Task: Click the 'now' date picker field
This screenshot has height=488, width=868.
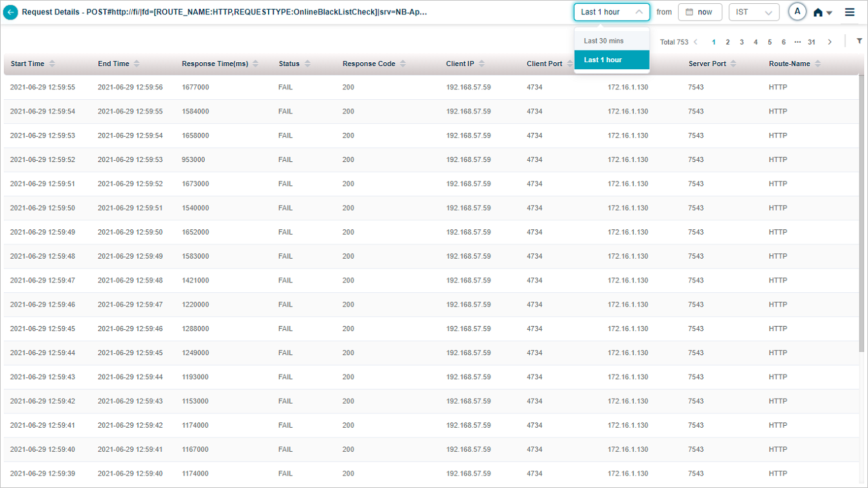Action: 700,12
